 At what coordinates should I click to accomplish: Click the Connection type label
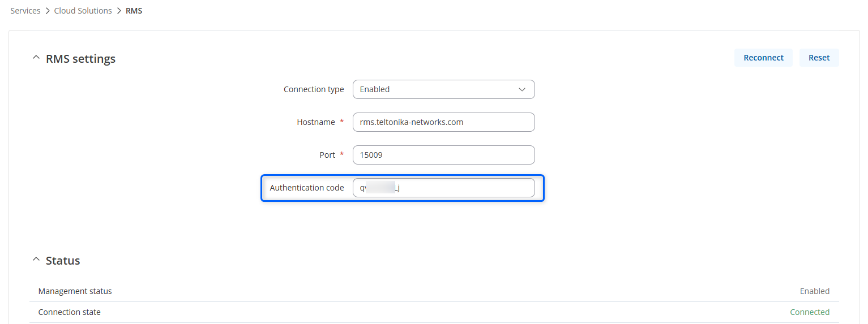point(314,89)
